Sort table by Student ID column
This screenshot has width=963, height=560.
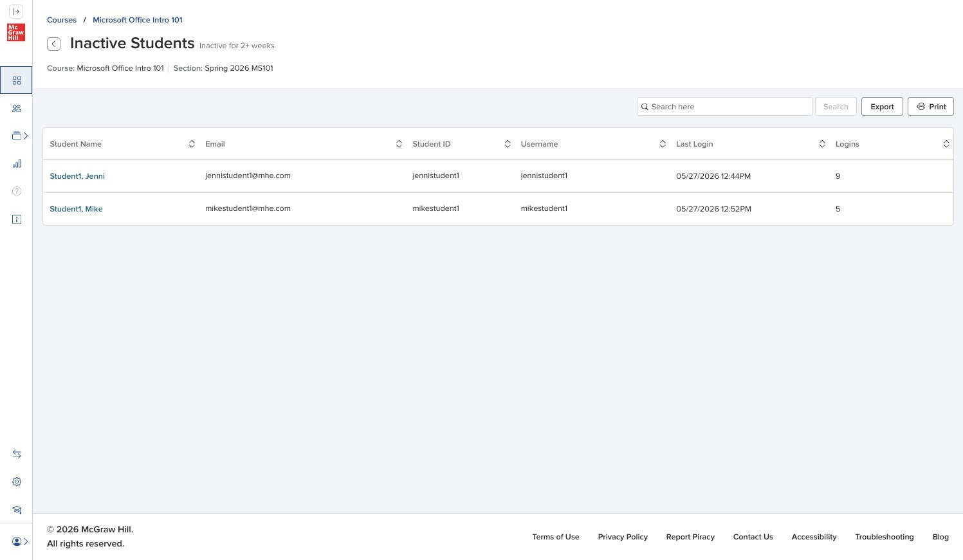508,144
